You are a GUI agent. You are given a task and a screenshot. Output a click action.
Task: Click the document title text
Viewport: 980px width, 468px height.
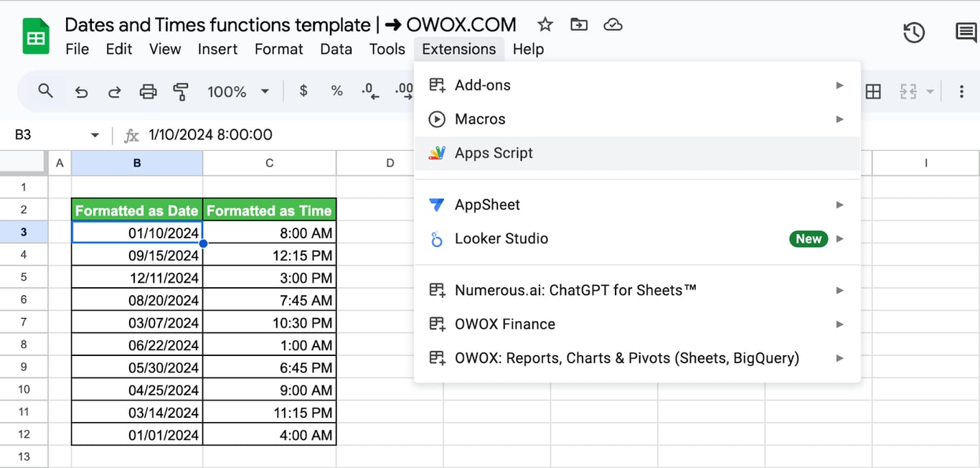(291, 24)
